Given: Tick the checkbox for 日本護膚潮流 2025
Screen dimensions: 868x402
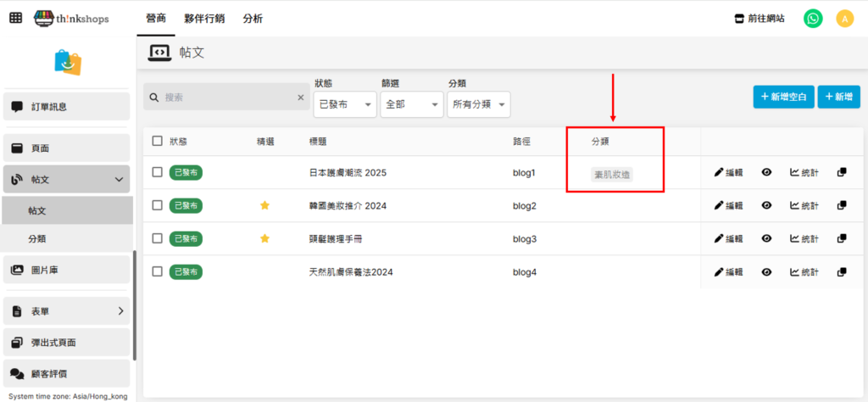Looking at the screenshot, I should click(x=158, y=172).
